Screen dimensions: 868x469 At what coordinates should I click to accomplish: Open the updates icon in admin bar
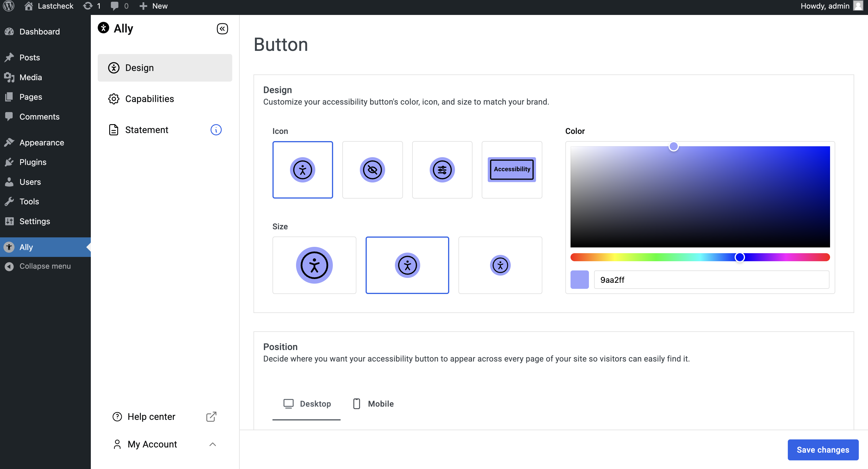pyautogui.click(x=88, y=6)
